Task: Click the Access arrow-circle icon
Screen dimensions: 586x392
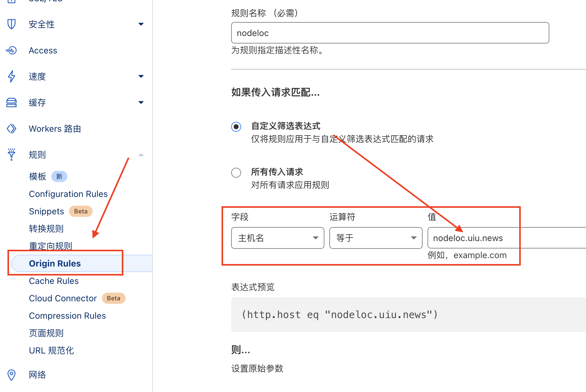Action: [x=11, y=50]
